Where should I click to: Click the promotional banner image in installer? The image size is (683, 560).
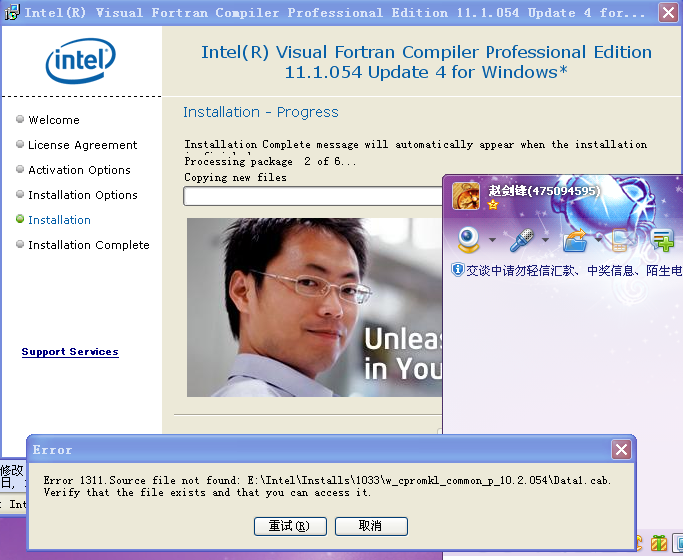tap(314, 307)
